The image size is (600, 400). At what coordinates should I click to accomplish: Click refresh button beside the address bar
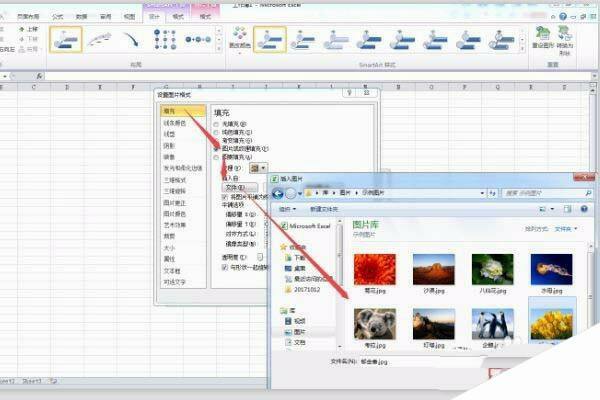[492, 193]
